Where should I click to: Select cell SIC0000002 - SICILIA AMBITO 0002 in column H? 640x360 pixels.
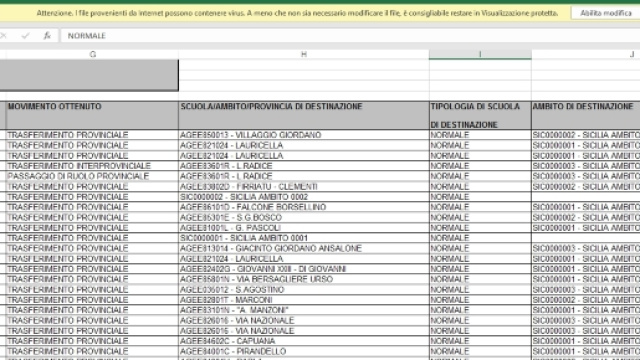point(304,197)
